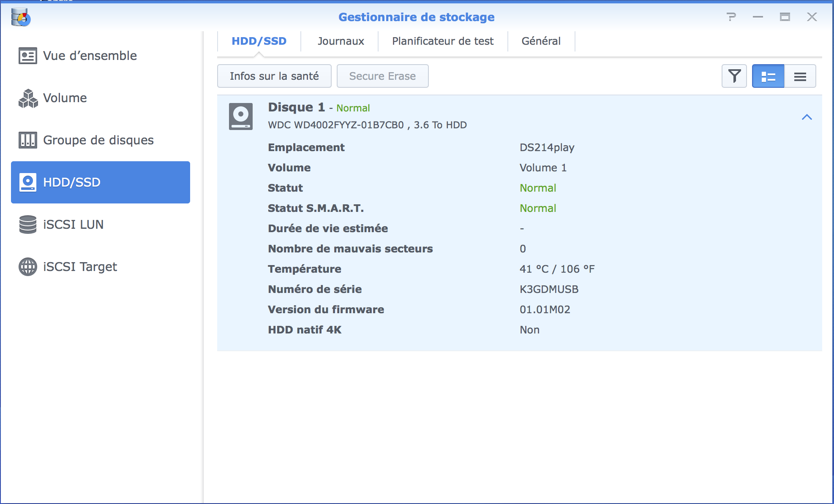Image resolution: width=834 pixels, height=504 pixels.
Task: Click the Secure Erase button
Action: click(382, 76)
